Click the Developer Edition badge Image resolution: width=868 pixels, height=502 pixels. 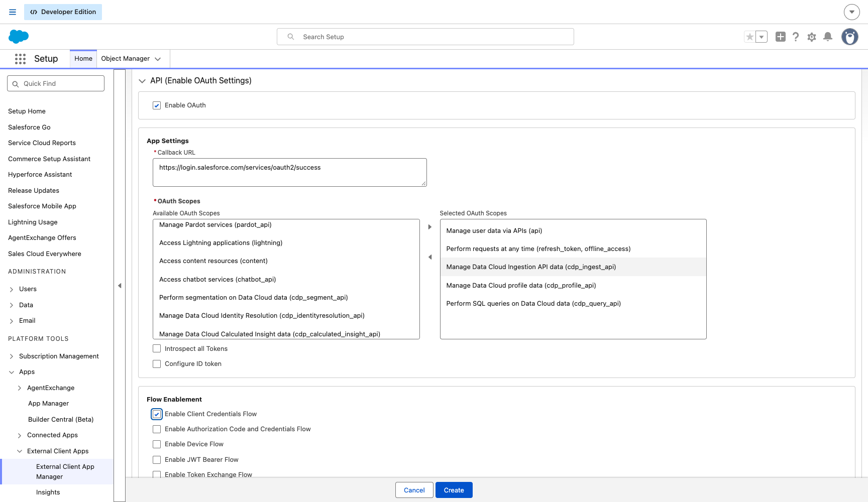tap(63, 12)
